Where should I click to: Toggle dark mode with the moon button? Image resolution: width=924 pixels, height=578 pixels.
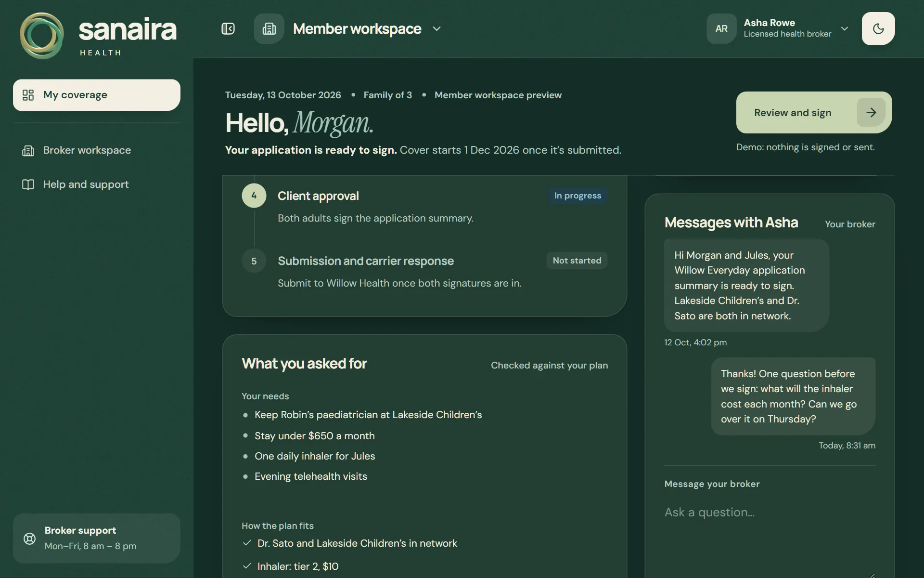click(x=878, y=28)
